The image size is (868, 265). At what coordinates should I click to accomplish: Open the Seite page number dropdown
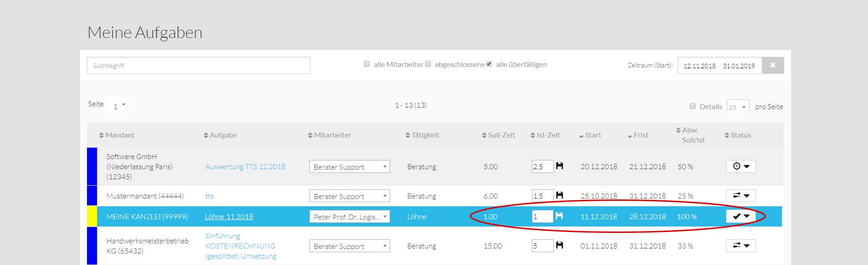click(x=118, y=105)
